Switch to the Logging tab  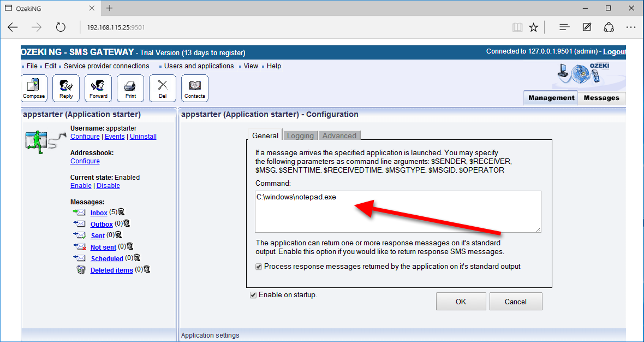pos(300,135)
